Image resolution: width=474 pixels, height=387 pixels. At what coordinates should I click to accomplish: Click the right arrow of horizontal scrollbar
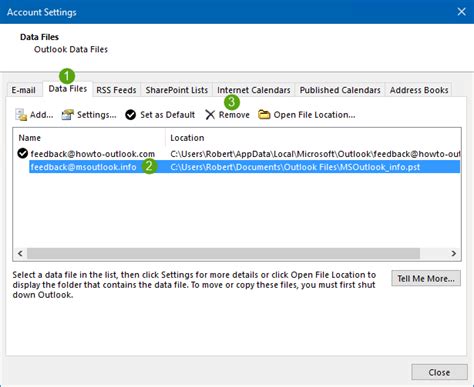click(453, 253)
